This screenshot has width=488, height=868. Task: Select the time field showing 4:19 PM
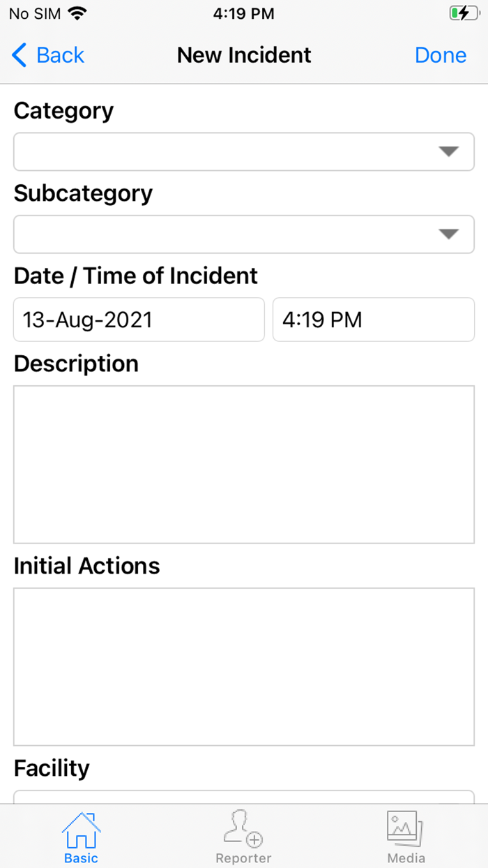pos(373,320)
